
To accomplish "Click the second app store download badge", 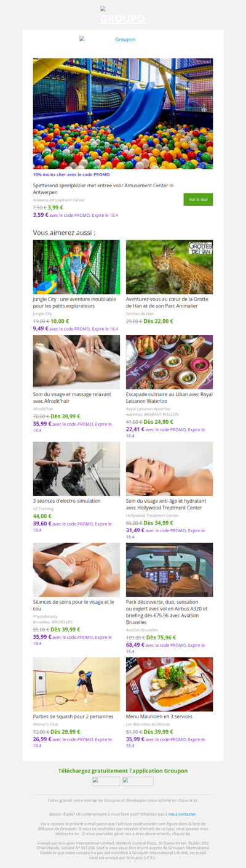I will point(138,781).
